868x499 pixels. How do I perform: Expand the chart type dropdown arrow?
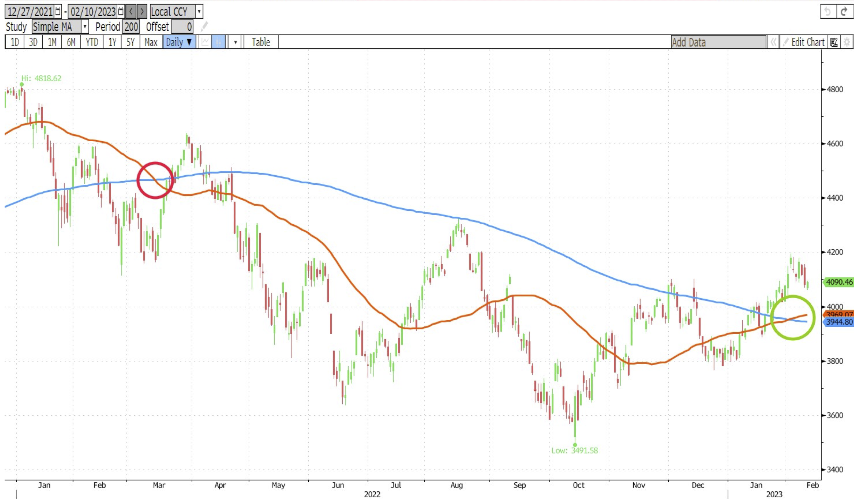235,42
